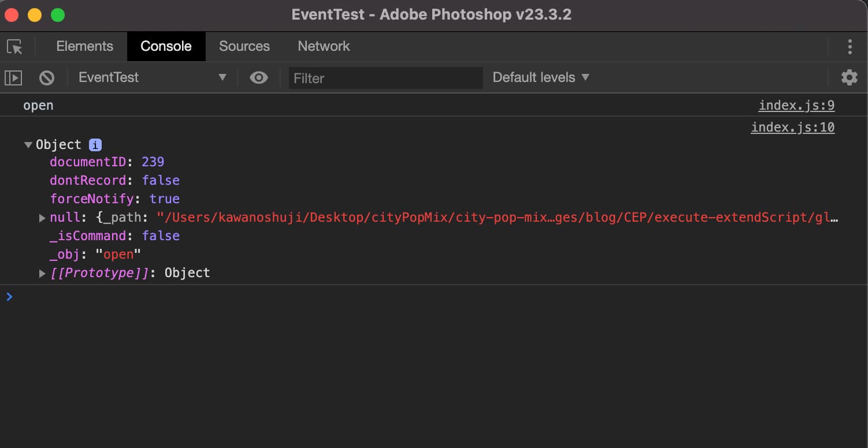Open the EventTest context dropdown
This screenshot has width=868, height=448.
pyautogui.click(x=152, y=77)
